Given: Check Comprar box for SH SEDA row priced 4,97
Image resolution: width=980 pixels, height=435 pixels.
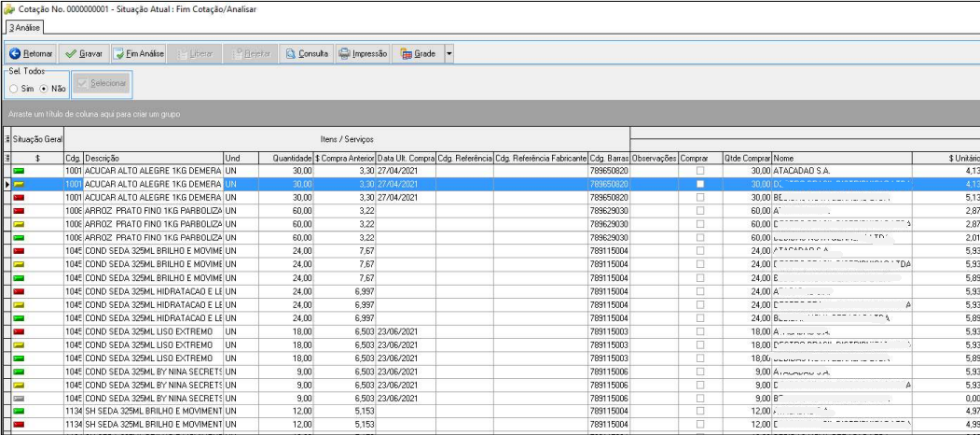Looking at the screenshot, I should click(700, 412).
